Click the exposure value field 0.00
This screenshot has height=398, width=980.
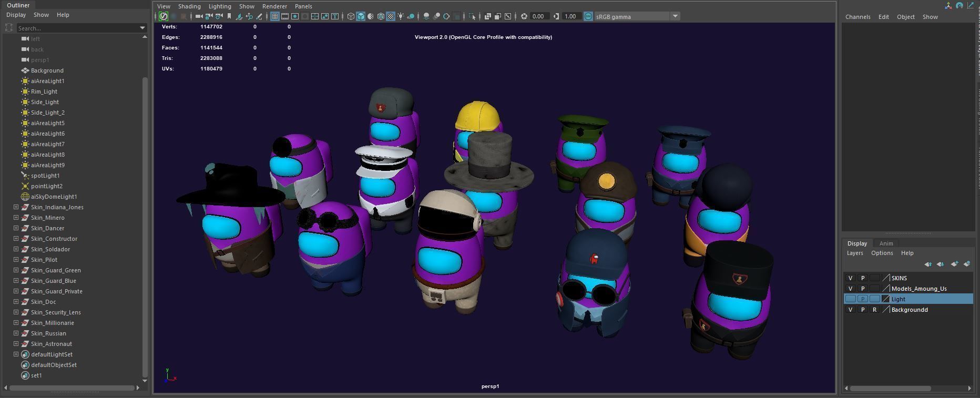point(541,16)
